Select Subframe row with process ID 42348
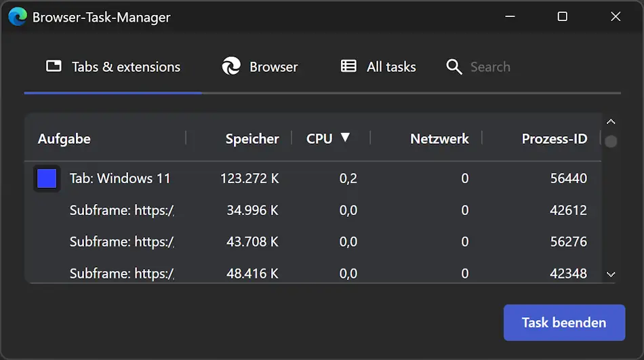Viewport: 644px width, 360px height. [x=313, y=272]
